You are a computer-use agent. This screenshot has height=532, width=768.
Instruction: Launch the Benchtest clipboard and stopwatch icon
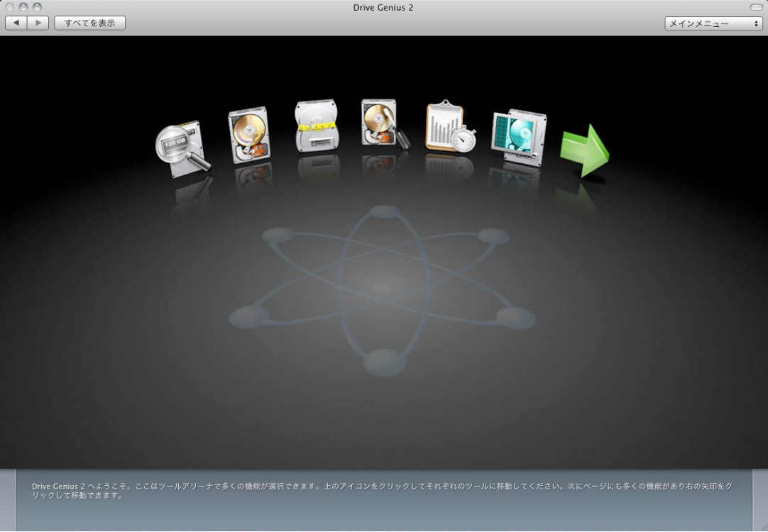click(450, 126)
